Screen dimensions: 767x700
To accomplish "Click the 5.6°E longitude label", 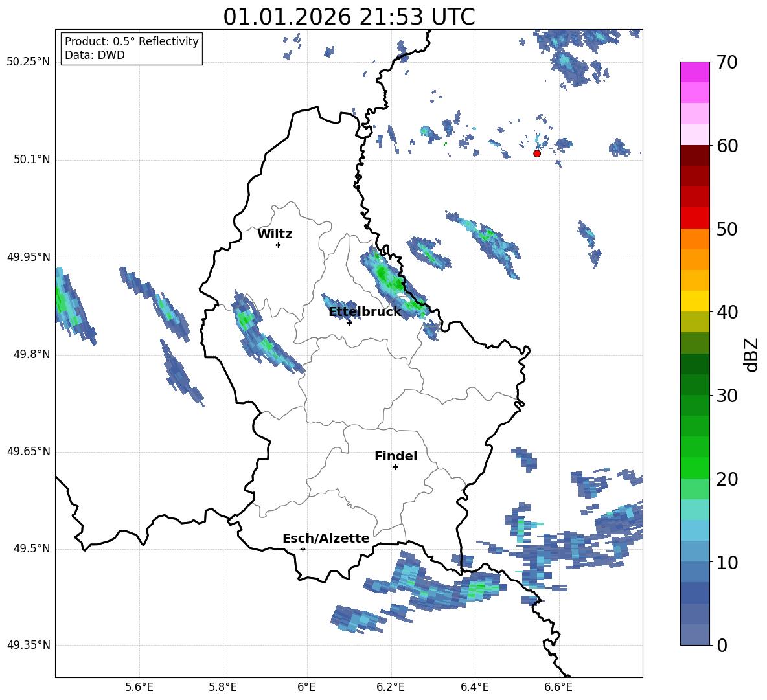I will point(139,687).
